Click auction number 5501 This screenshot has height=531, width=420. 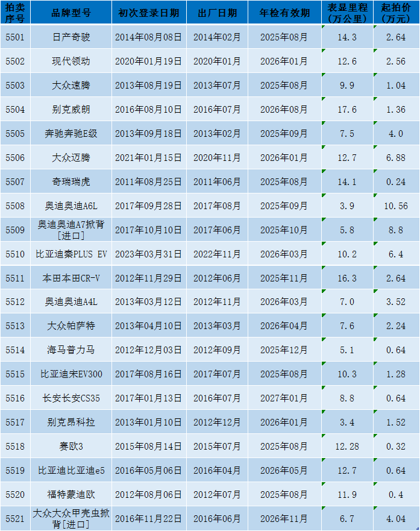pyautogui.click(x=15, y=37)
